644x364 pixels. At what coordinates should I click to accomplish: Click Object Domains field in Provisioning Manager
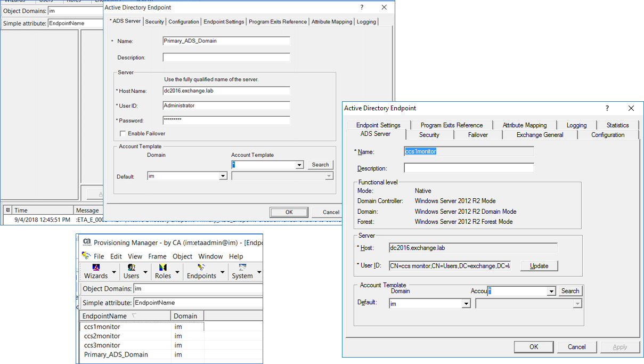[198, 289]
